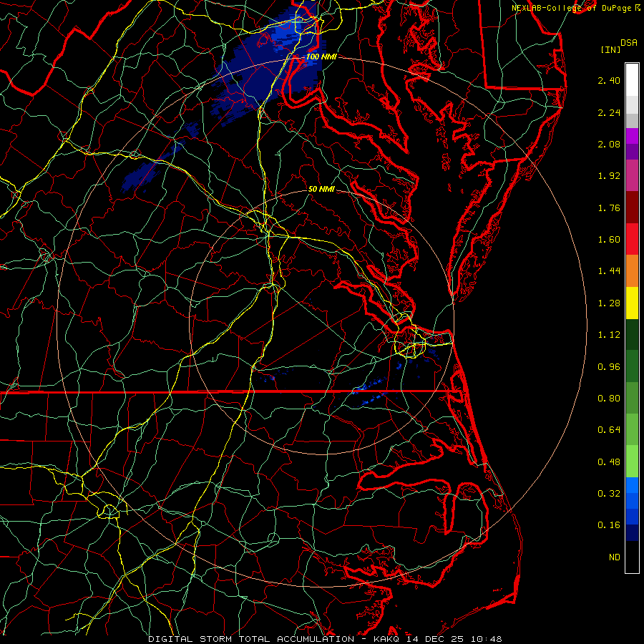Click the 10:48 timestamp in footer

click(487, 639)
